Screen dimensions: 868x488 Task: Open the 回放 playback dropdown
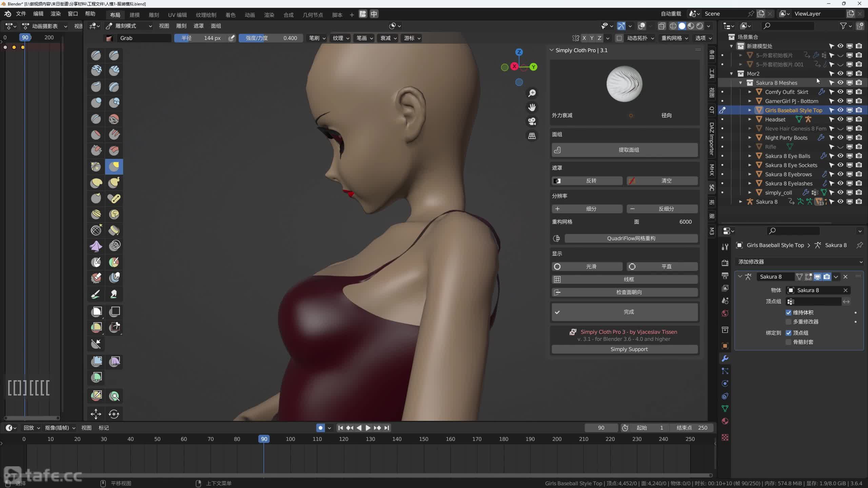pyautogui.click(x=31, y=428)
